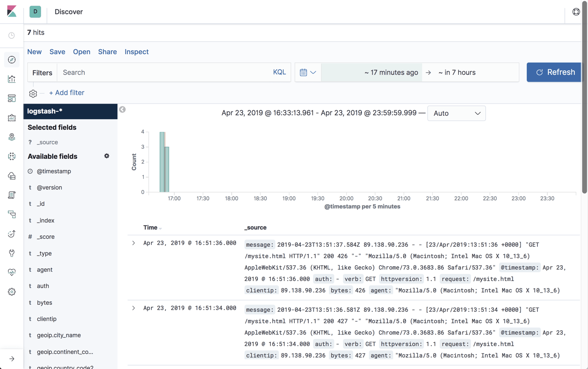
Task: Open Uptime from the side navigation
Action: 12,234
